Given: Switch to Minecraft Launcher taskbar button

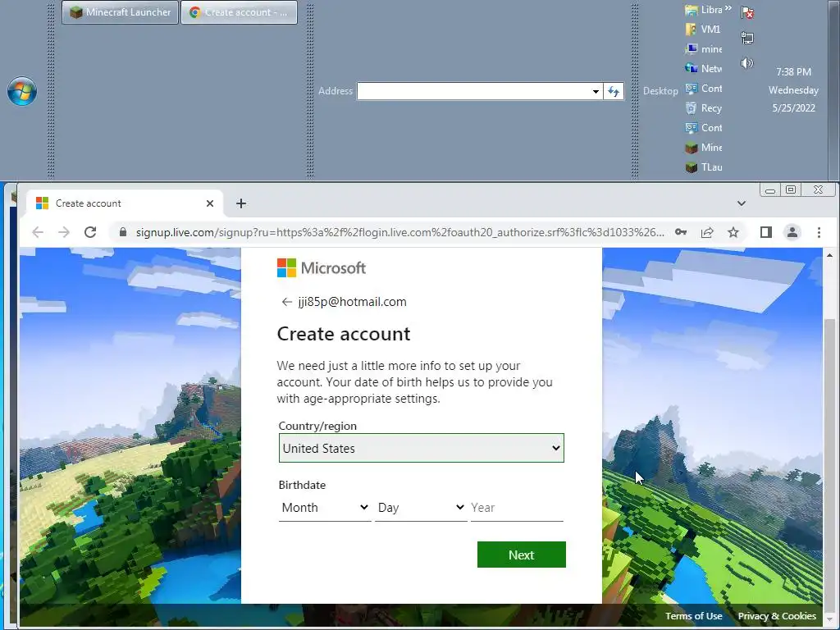Looking at the screenshot, I should click(x=120, y=12).
